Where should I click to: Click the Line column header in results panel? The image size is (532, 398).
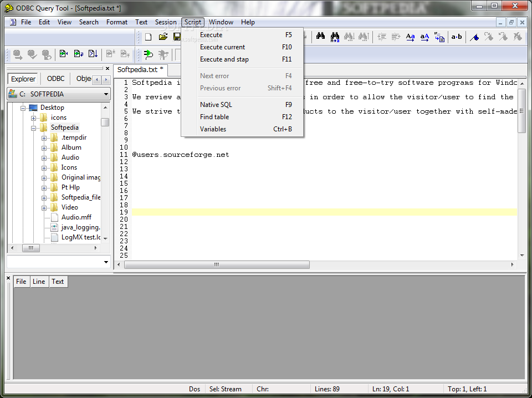[x=39, y=282]
